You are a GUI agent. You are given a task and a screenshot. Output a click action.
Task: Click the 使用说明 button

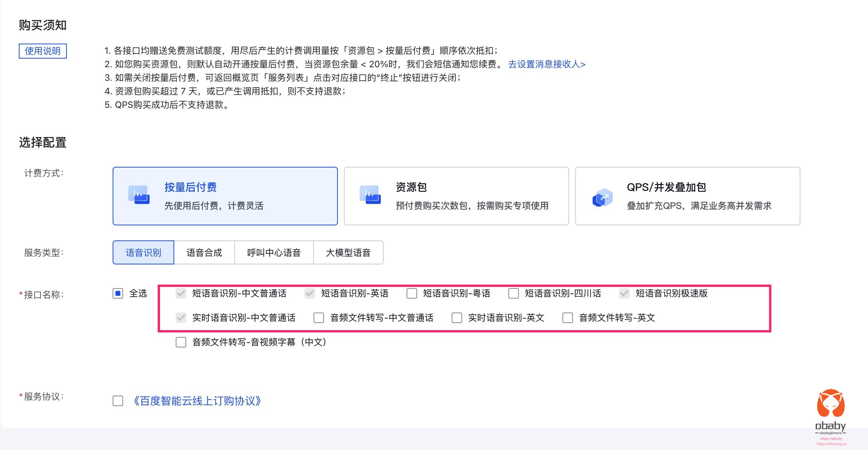pyautogui.click(x=43, y=51)
